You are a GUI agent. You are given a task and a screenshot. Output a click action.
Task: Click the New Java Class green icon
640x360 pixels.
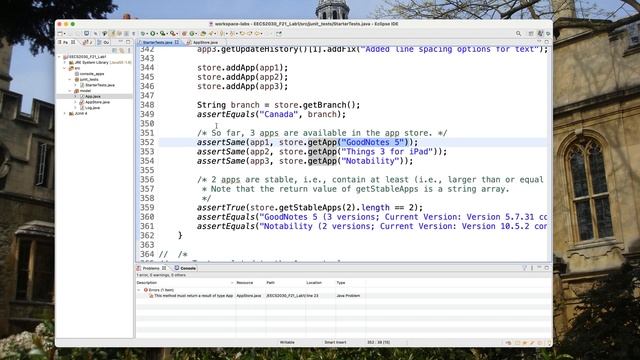[192, 33]
